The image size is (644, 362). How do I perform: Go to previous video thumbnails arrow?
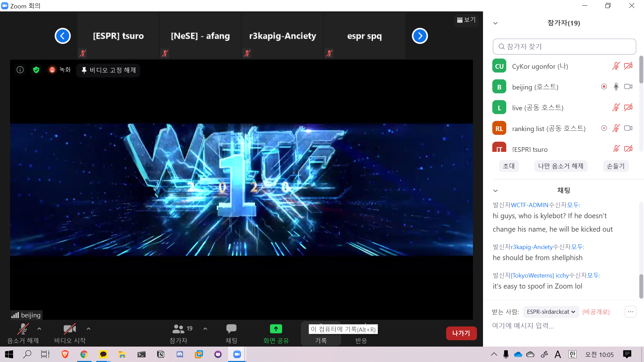(63, 36)
